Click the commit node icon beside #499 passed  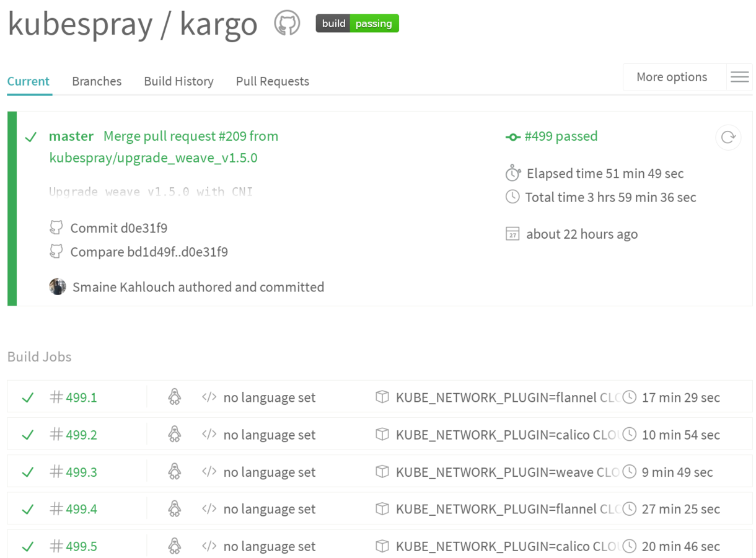coord(512,137)
